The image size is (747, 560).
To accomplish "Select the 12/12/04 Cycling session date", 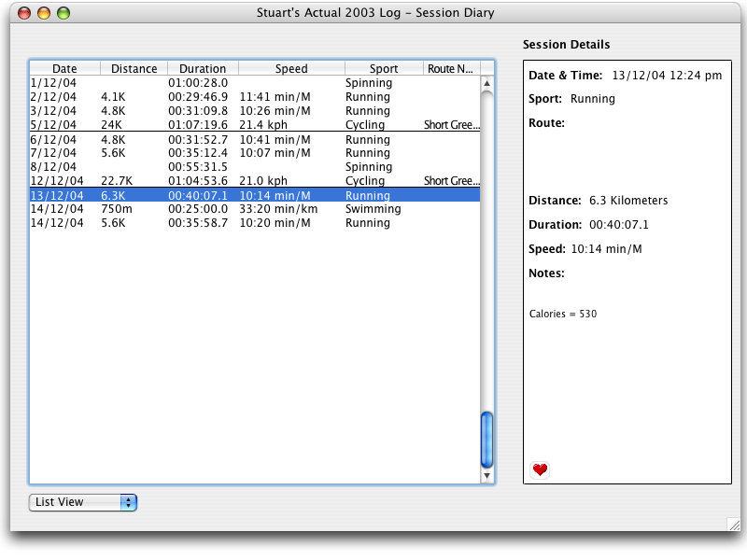I will coord(57,180).
